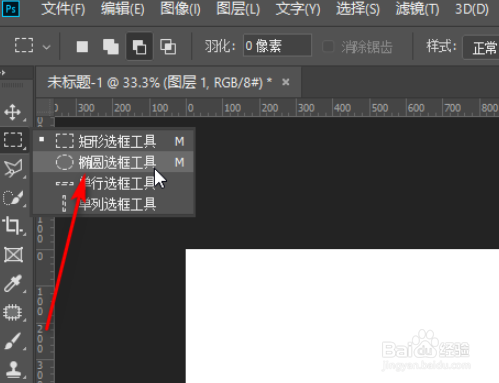Screen dimensions: 499x383
Task: Choose 单行选框工具 from the flyout
Action: (113, 183)
